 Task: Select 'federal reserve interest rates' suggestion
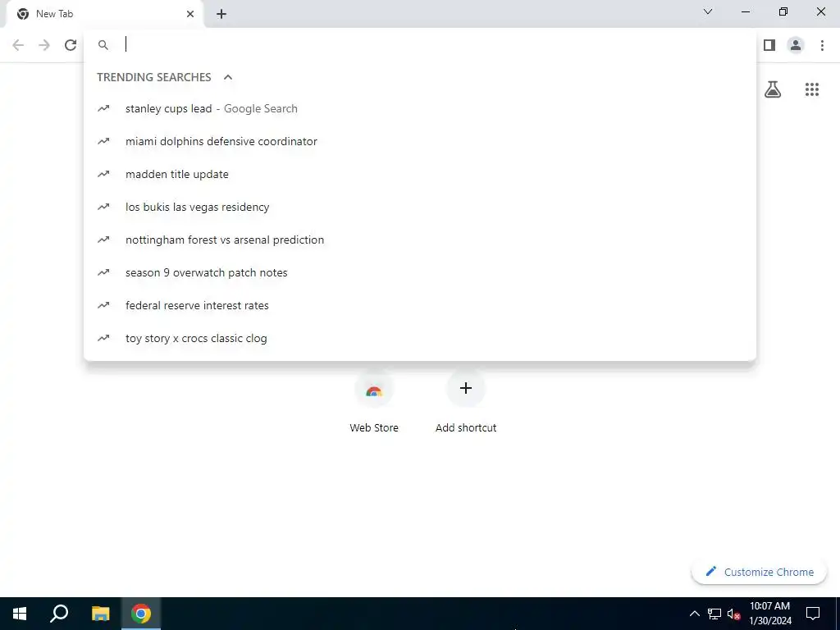[420, 305]
